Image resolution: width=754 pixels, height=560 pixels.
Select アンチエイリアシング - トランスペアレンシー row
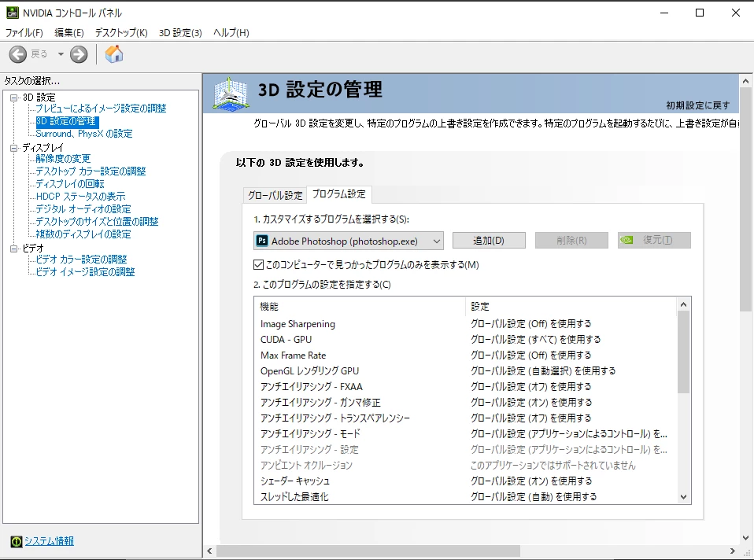click(x=465, y=418)
